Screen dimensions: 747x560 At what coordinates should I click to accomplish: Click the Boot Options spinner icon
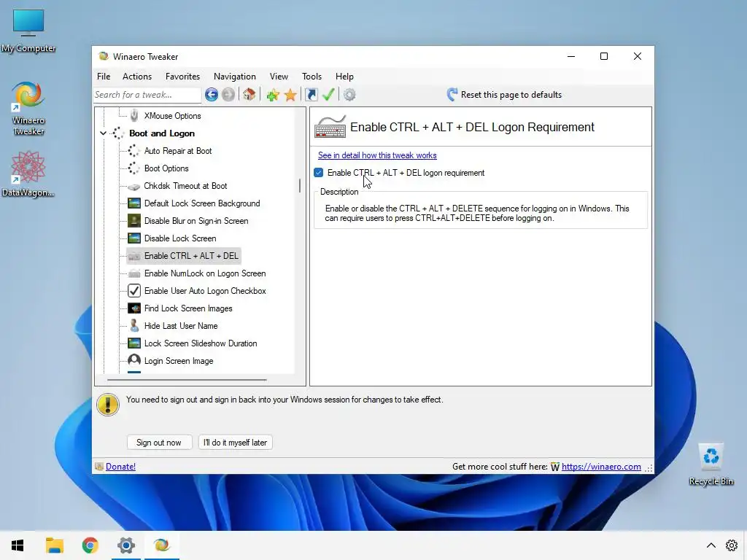[134, 168]
